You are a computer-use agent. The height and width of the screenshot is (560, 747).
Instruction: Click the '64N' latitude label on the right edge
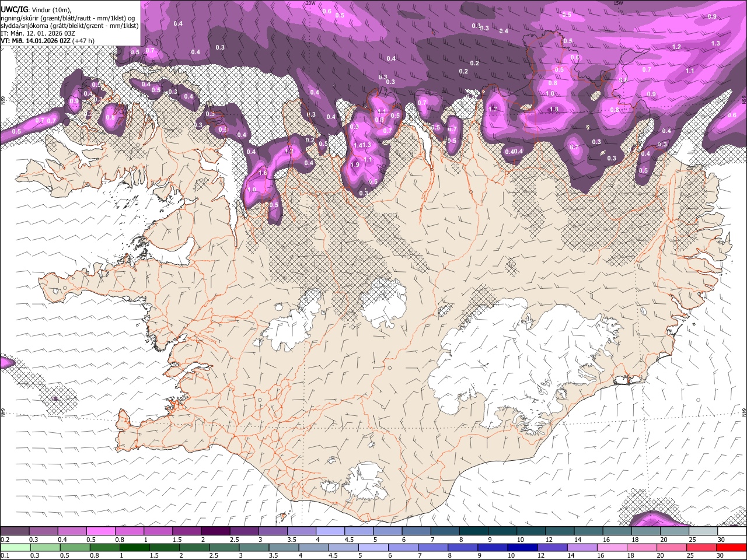[x=744, y=412]
